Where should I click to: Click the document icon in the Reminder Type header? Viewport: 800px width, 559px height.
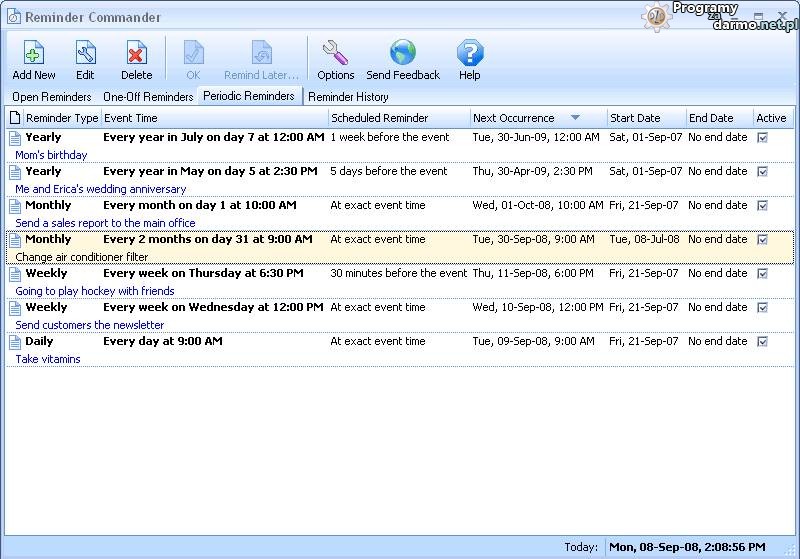coord(15,118)
